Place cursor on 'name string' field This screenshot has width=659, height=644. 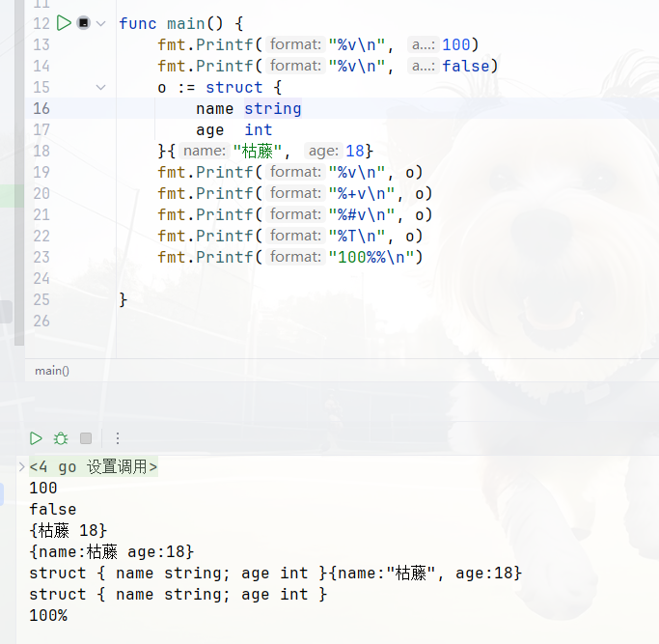pos(249,108)
